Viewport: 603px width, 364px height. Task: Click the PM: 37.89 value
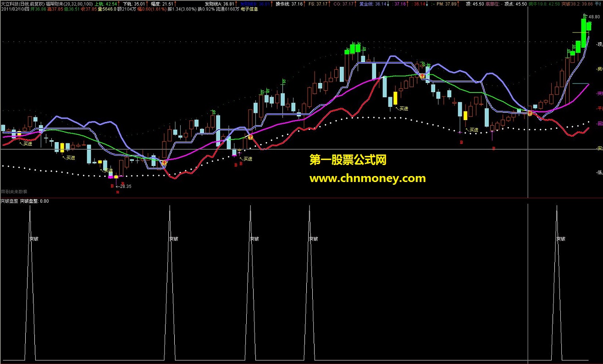pos(447,3)
